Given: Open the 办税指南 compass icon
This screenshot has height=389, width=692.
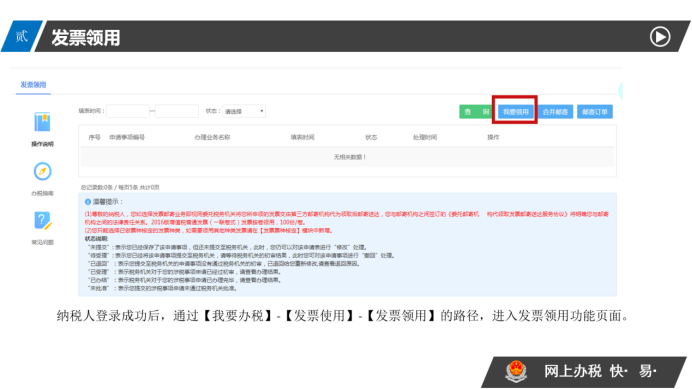Looking at the screenshot, I should coord(42,171).
